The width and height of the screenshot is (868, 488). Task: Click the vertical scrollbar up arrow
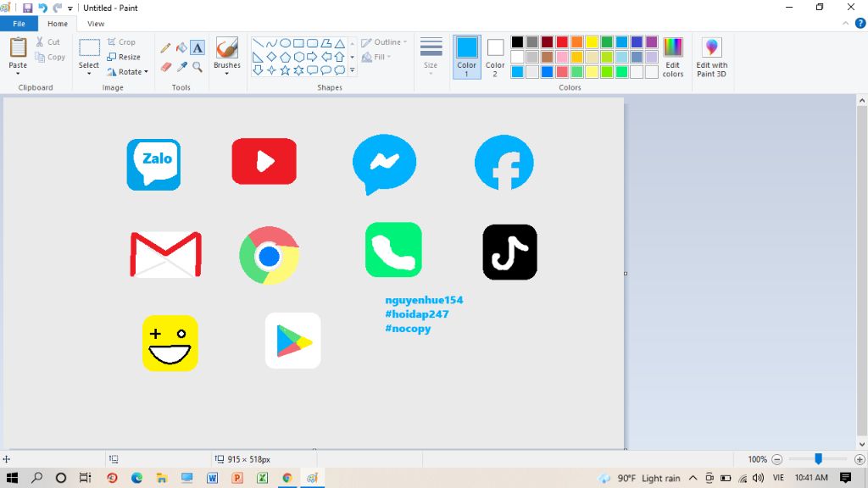(862, 101)
